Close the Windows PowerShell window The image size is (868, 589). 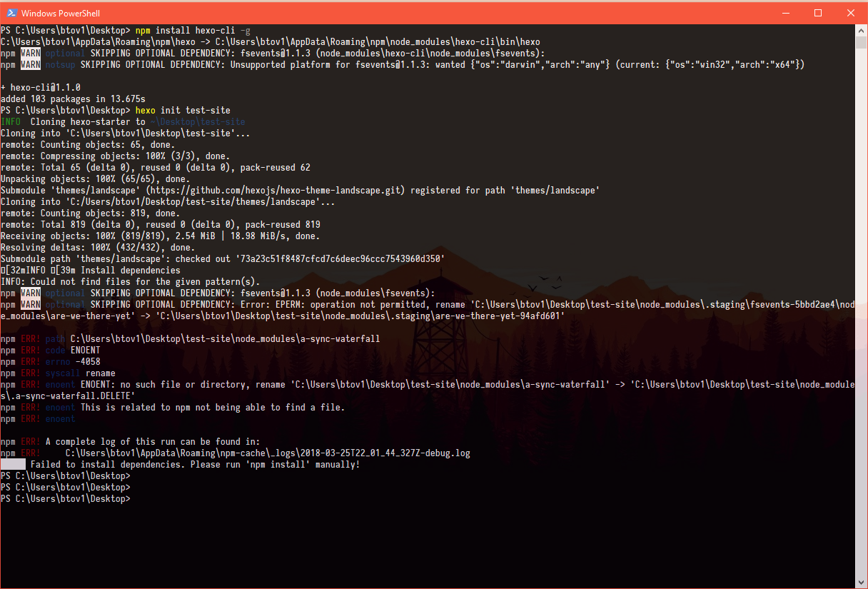(x=851, y=13)
